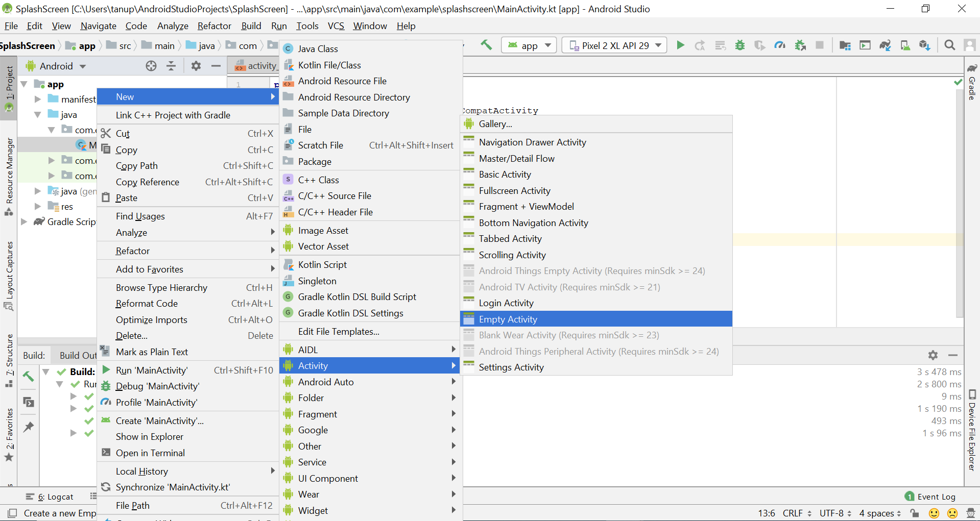Image resolution: width=980 pixels, height=521 pixels.
Task: Expand the Gradle Scripts node
Action: (24, 221)
